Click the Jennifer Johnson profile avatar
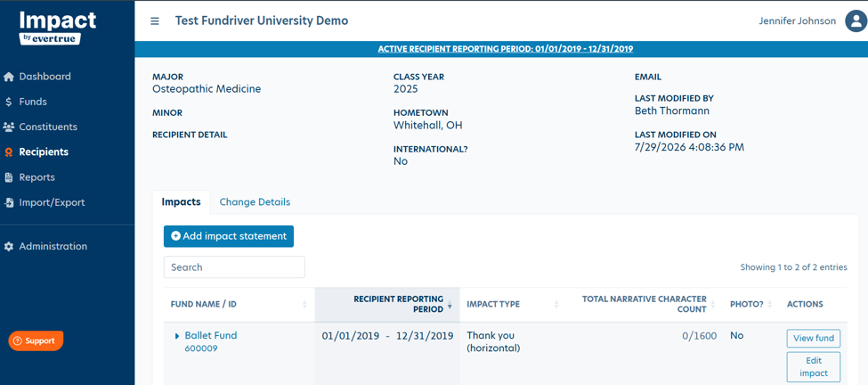Image resolution: width=868 pixels, height=385 pixels. [x=856, y=21]
